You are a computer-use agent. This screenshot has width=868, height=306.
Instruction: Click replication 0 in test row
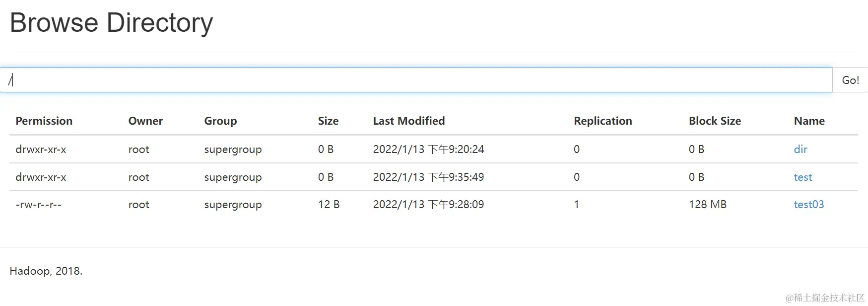(x=577, y=177)
